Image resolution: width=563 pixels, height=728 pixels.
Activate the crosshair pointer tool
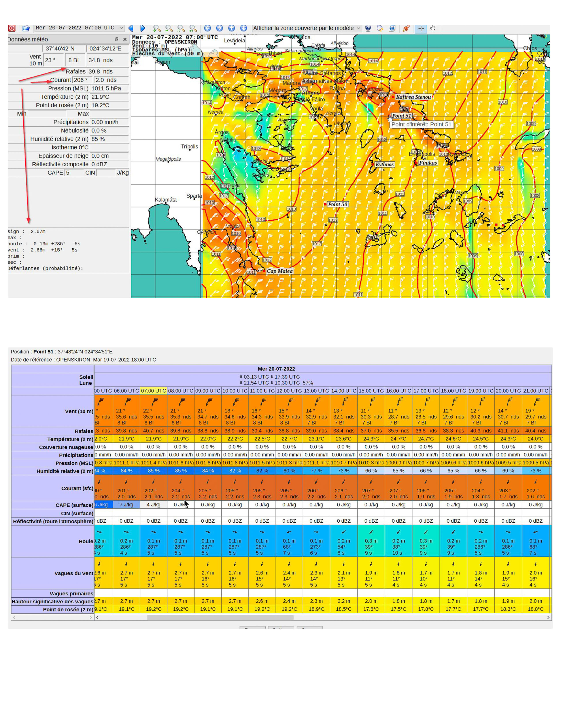tap(421, 28)
